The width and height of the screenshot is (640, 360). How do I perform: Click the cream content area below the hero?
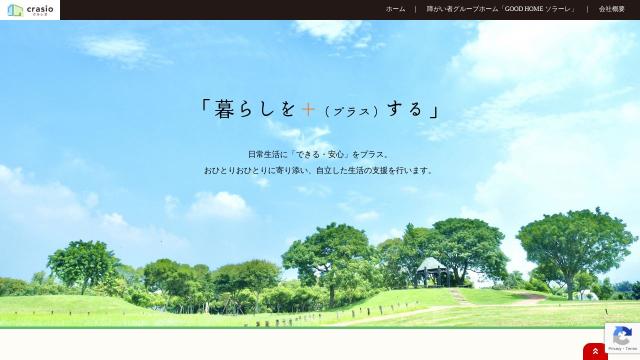coord(286,344)
